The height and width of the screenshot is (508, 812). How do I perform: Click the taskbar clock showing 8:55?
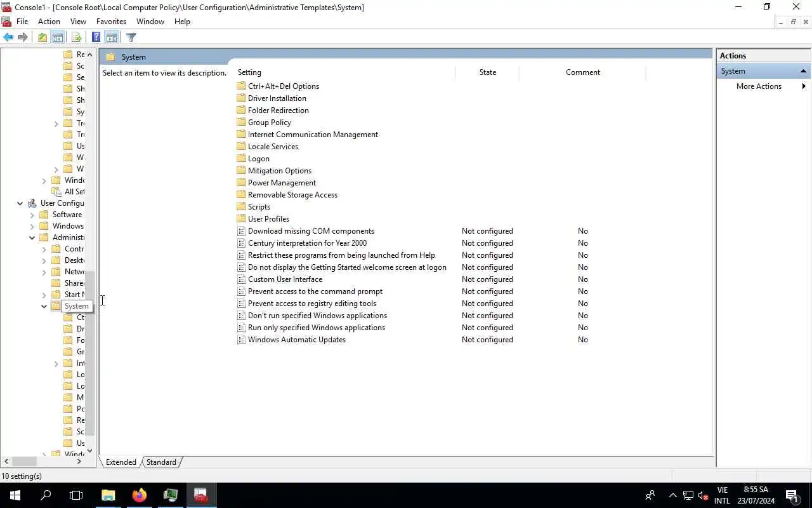pyautogui.click(x=756, y=495)
